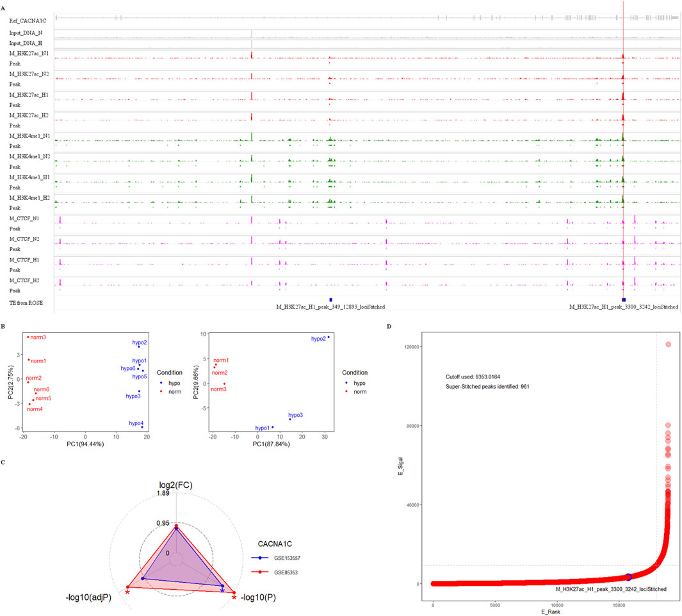
Task: Click "Super-Stitched peaks identified: 961" annotation
Action: tap(487, 386)
